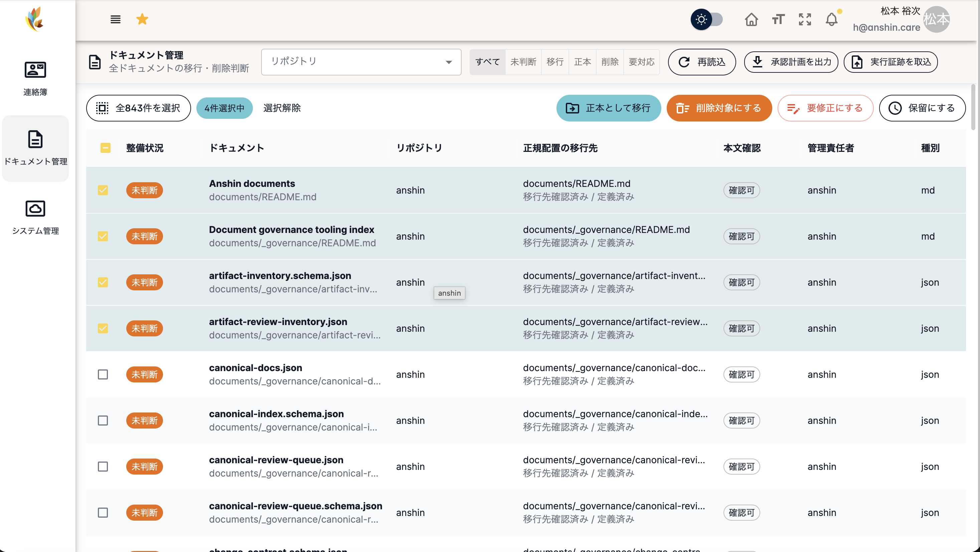Viewport: 980px width, 552px height.
Task: Uncheck artifact-inventory.schema.json row checkbox
Action: point(103,282)
